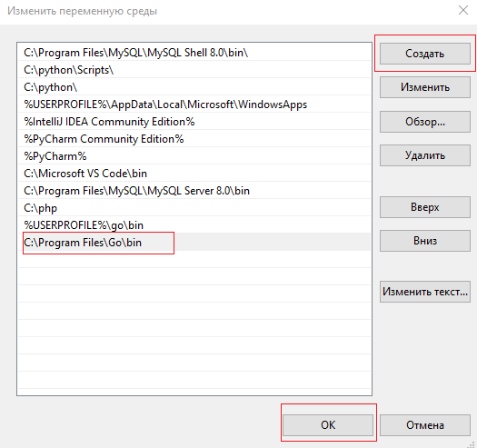Click the Удалить button

pos(425,155)
